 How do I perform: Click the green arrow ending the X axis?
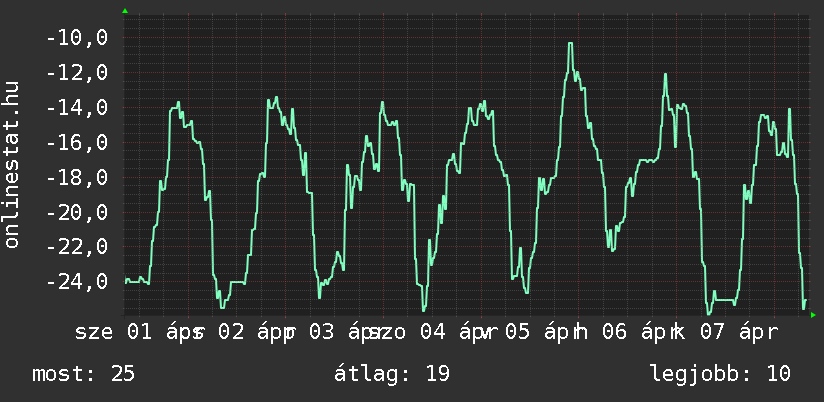click(813, 315)
